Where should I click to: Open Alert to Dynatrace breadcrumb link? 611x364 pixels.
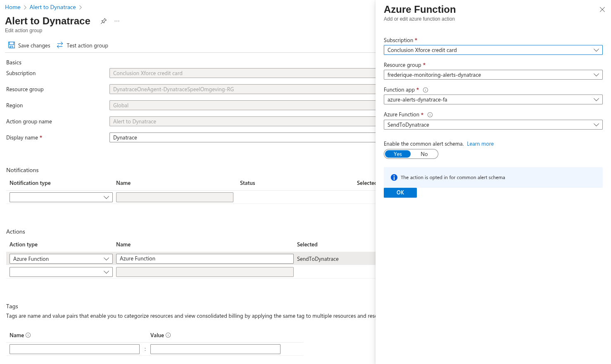[52, 7]
